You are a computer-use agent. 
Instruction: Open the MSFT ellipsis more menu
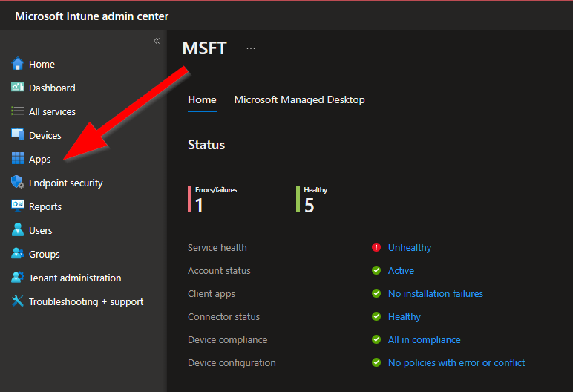(251, 48)
